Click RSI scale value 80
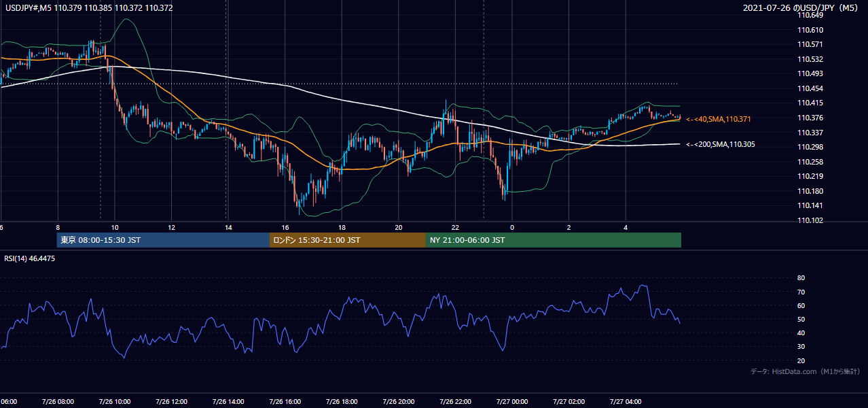This screenshot has width=868, height=408. 801,278
